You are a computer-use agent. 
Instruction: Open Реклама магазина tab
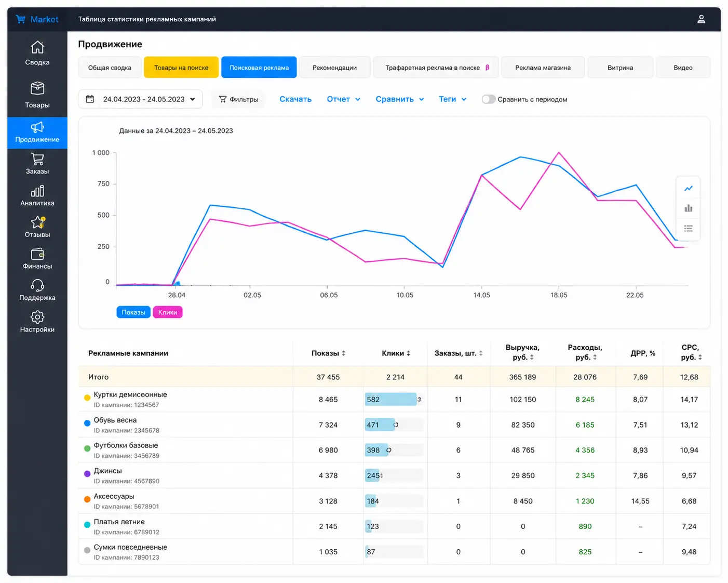543,68
